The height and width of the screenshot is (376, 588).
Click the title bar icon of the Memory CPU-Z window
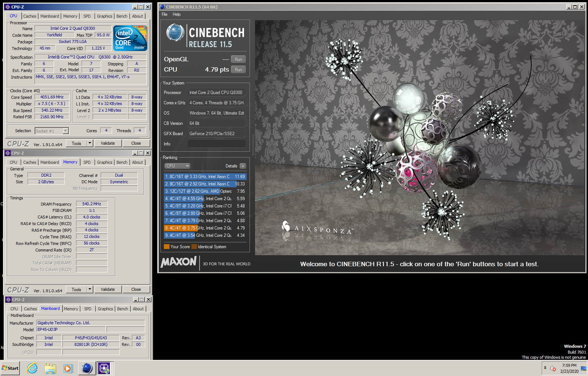pyautogui.click(x=7, y=153)
